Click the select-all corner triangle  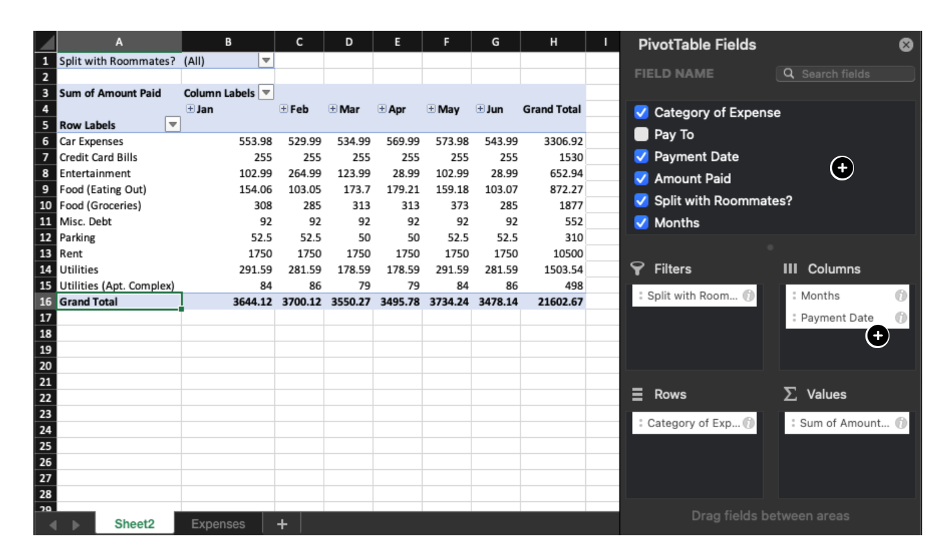(x=45, y=42)
